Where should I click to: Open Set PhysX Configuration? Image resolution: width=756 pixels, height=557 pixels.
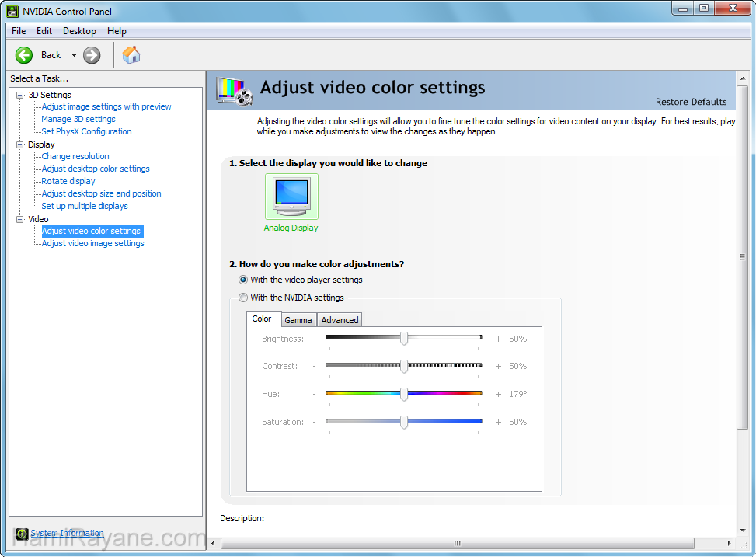(x=86, y=131)
